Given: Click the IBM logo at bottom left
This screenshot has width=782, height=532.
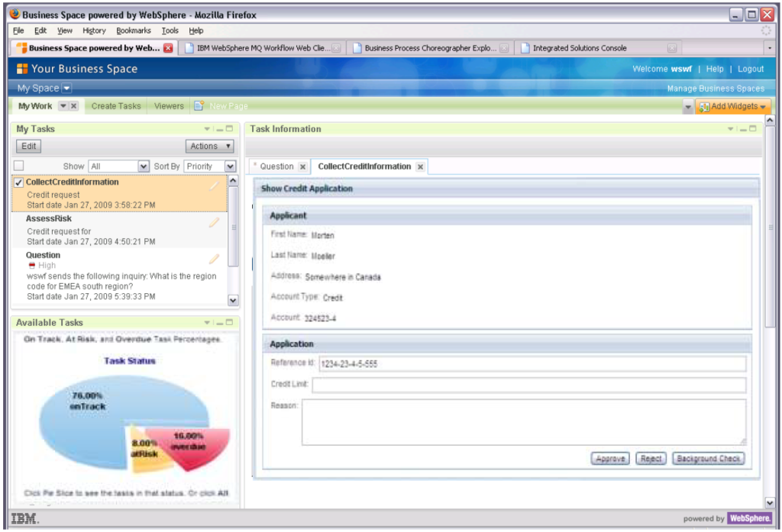Looking at the screenshot, I should (23, 517).
